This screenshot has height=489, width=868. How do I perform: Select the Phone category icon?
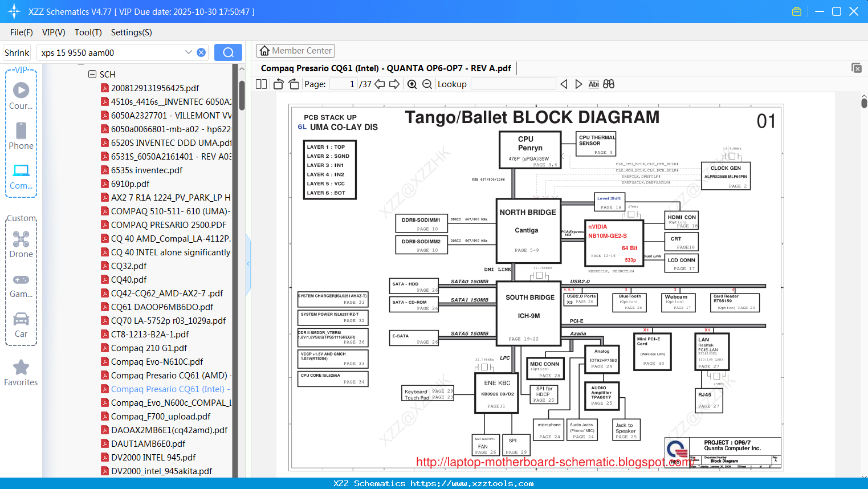click(21, 136)
